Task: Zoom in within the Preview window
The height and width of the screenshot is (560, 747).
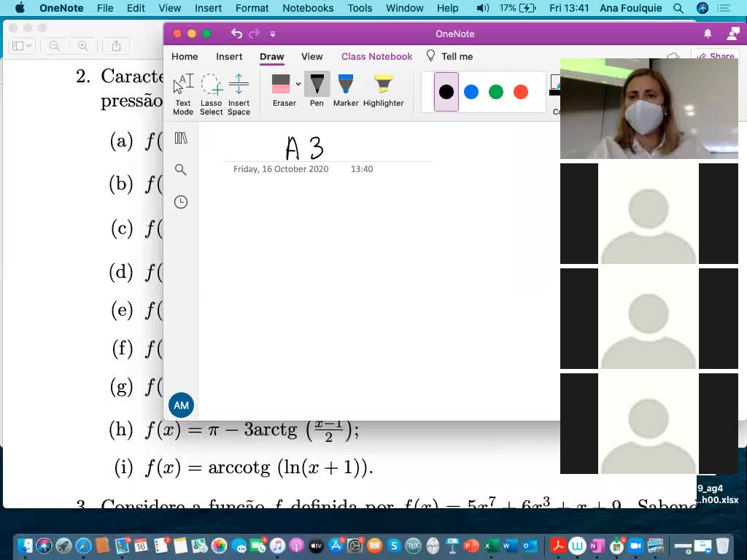Action: coord(83,46)
